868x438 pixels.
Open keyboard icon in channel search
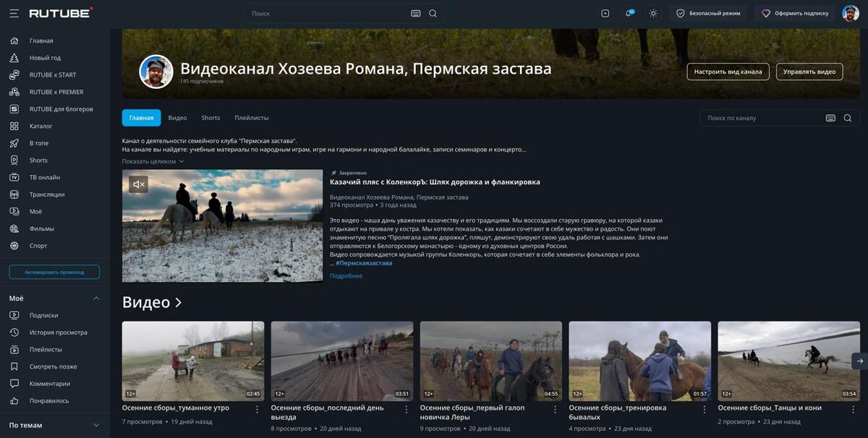click(830, 118)
